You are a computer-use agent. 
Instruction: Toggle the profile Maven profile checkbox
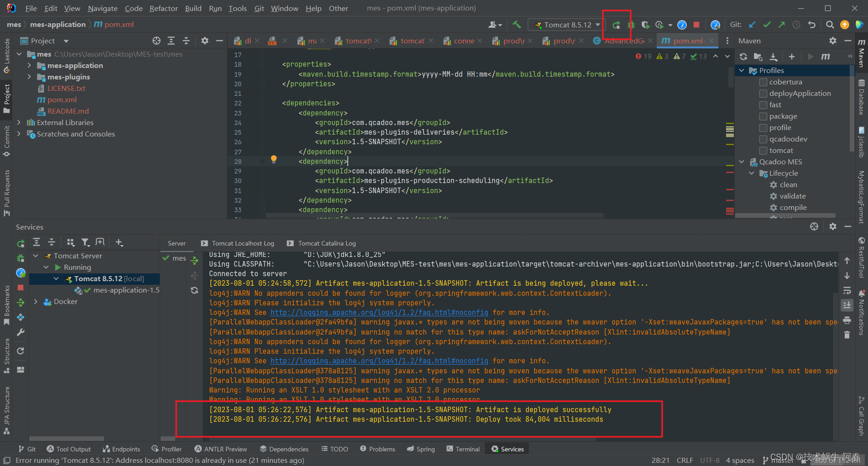pyautogui.click(x=763, y=128)
